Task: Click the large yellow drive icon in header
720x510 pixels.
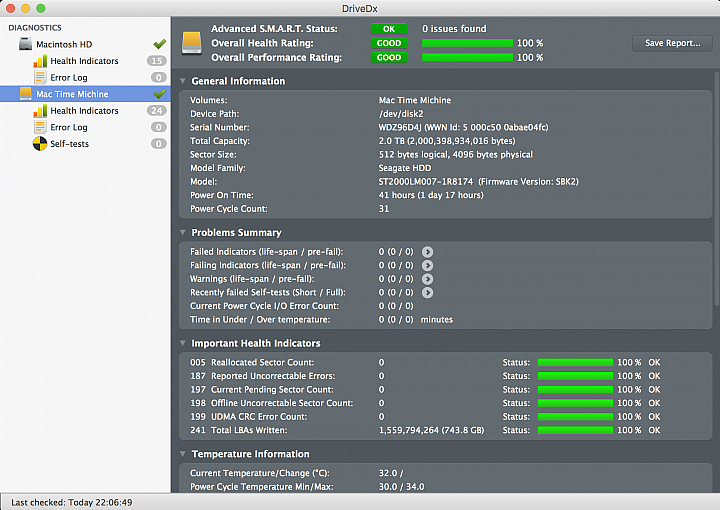Action: pyautogui.click(x=191, y=43)
